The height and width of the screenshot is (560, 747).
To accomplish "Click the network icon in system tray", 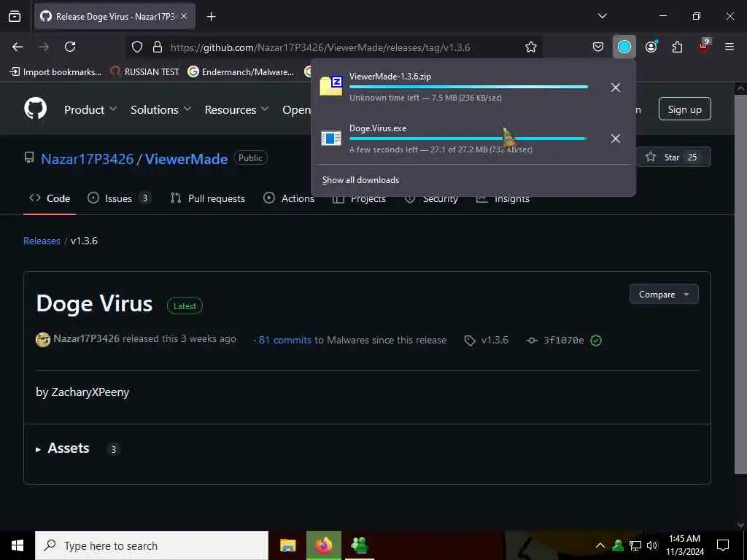I will pos(635,545).
